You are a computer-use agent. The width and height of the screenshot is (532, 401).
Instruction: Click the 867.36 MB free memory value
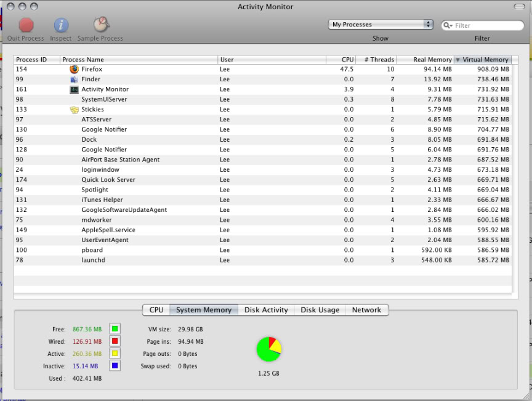pos(87,330)
